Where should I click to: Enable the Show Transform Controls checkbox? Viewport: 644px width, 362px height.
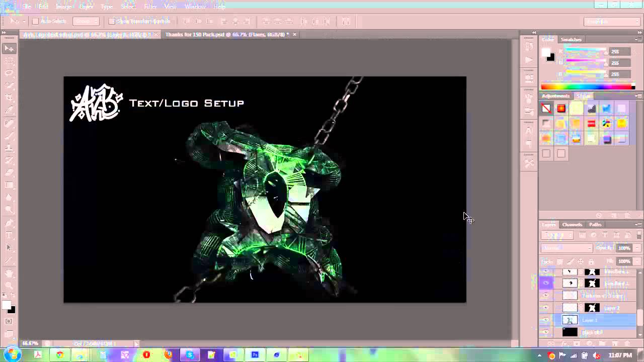[112, 22]
